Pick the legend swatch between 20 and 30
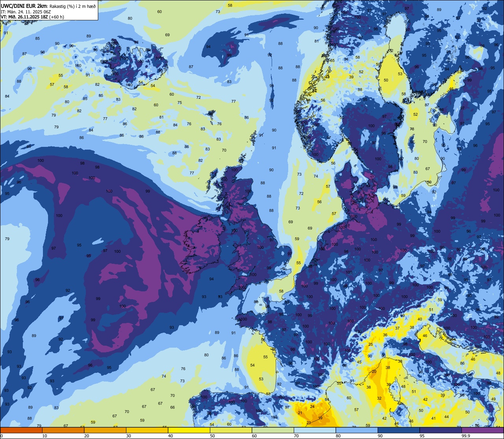Screen dimensions: 504x439 [105, 430]
